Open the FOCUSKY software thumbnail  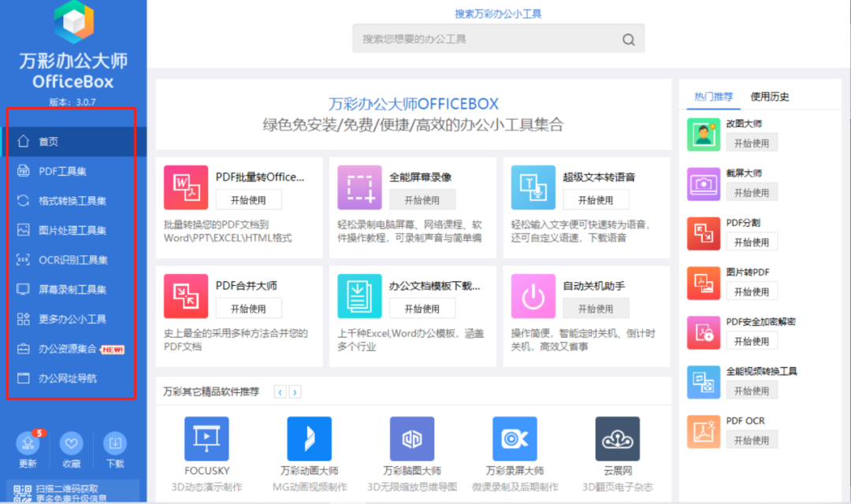(x=206, y=439)
